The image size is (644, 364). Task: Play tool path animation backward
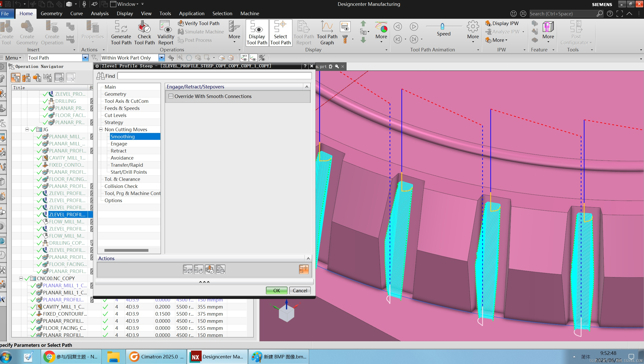[398, 27]
